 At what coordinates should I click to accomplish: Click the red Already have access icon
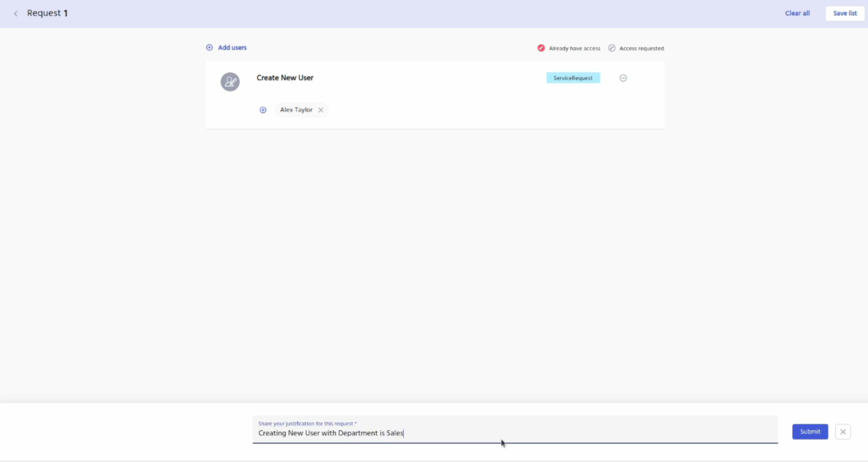pos(541,48)
